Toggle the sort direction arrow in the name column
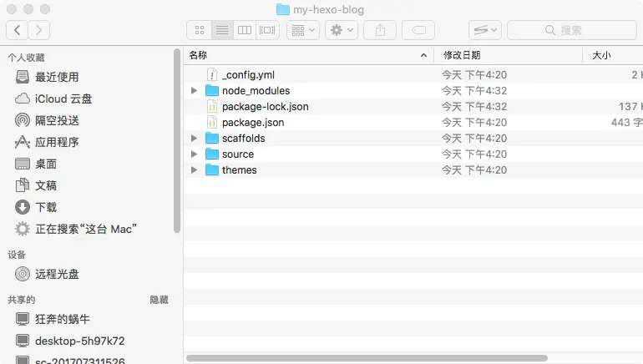 pos(423,55)
